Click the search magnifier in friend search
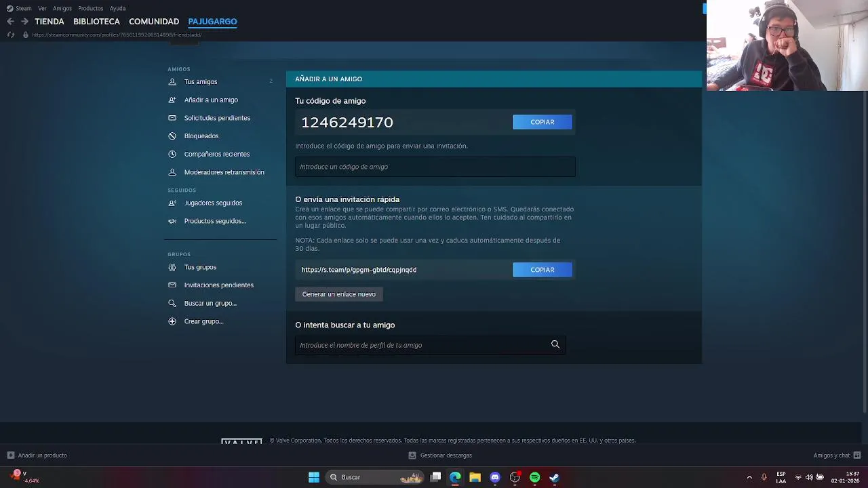Screen dimensions: 868x488 pos(555,344)
